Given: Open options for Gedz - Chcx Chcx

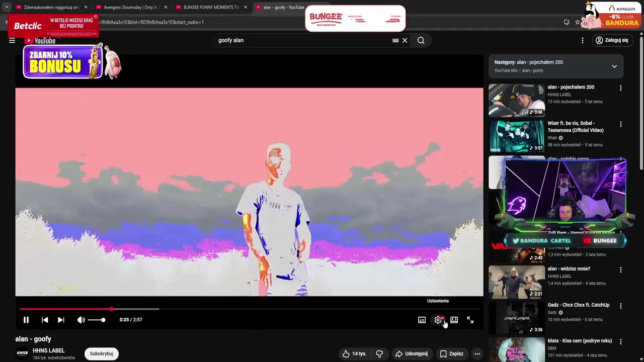Looking at the screenshot, I should [x=621, y=306].
